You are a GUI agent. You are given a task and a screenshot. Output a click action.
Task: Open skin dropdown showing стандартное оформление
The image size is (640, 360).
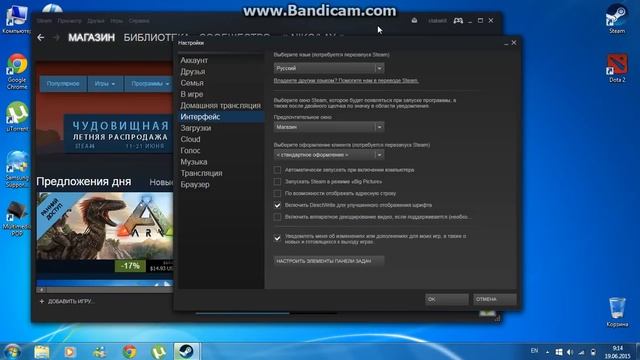click(329, 155)
